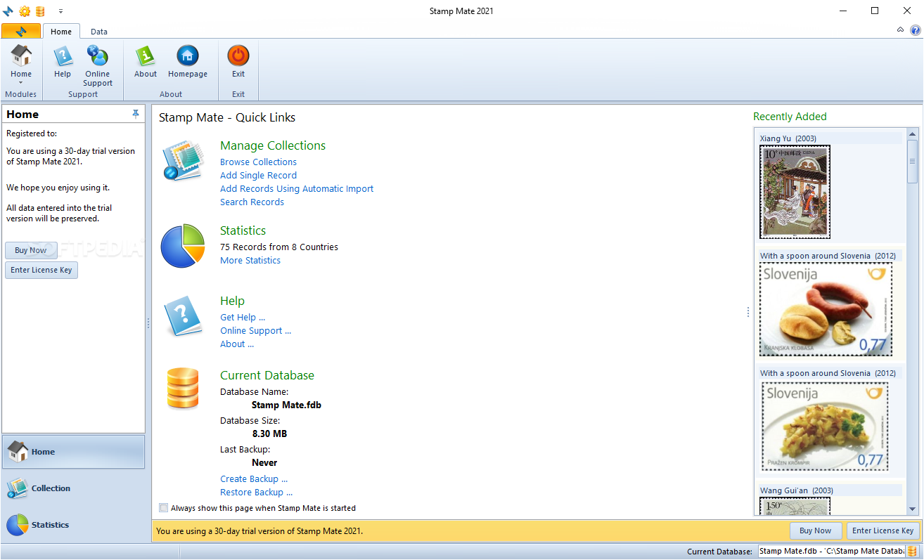This screenshot has height=560, width=924.
Task: Launch Online Support from the ribbon
Action: click(97, 56)
